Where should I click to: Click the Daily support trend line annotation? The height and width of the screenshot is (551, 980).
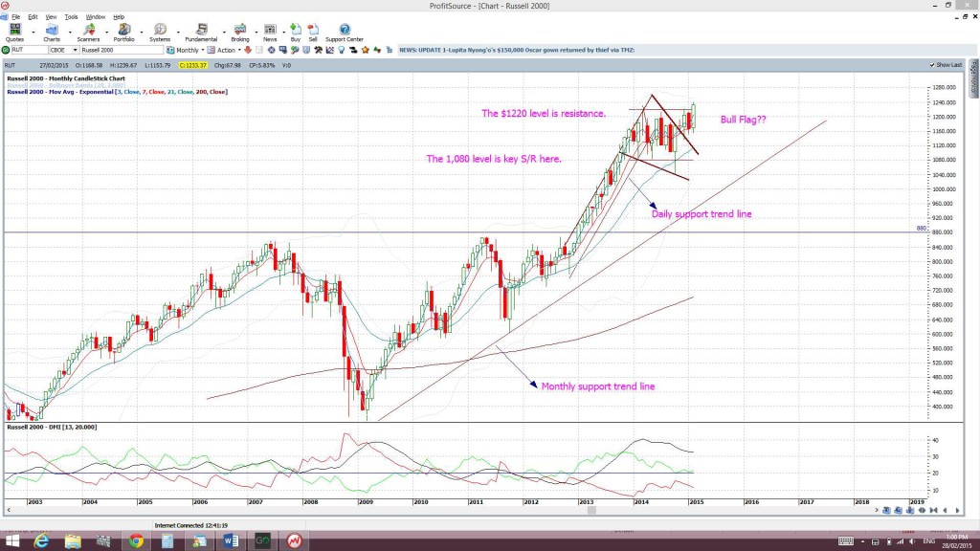[702, 214]
